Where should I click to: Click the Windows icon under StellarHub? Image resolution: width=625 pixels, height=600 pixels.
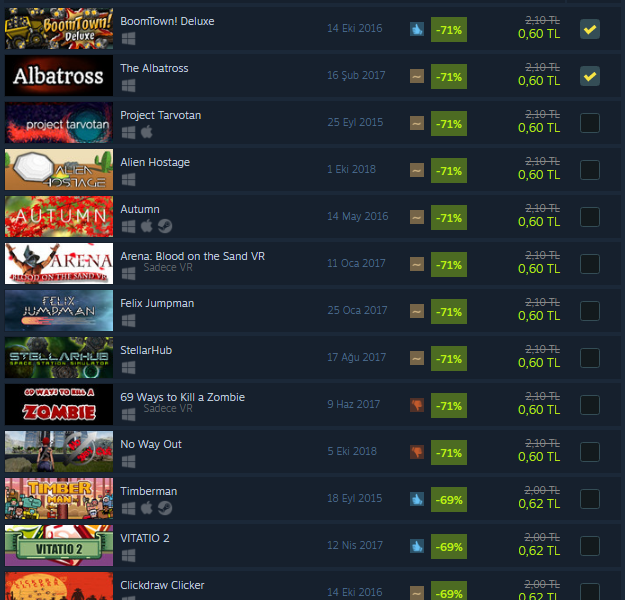click(128, 367)
